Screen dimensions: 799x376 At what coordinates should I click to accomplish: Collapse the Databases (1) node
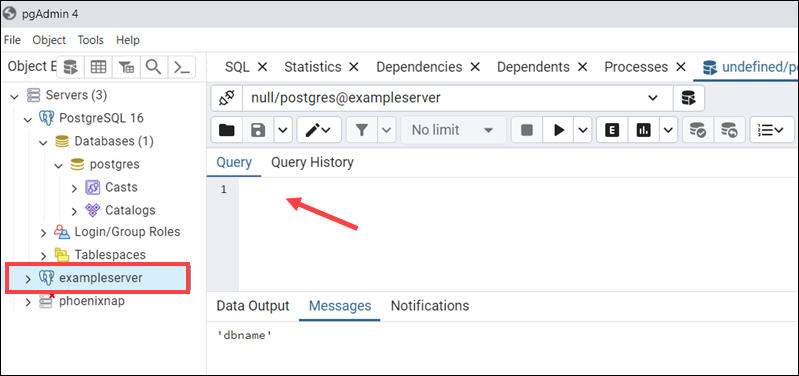[x=43, y=142]
